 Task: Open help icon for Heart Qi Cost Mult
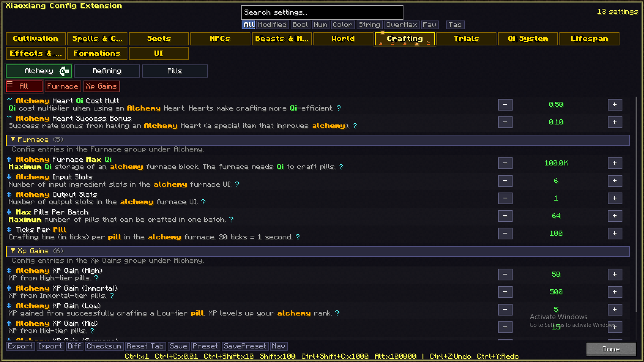tap(339, 108)
